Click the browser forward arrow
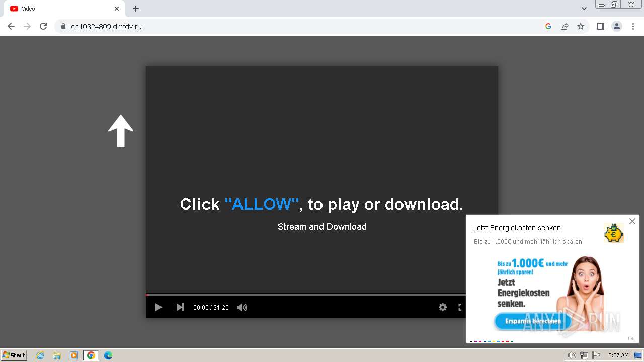Image resolution: width=644 pixels, height=362 pixels. pyautogui.click(x=27, y=26)
